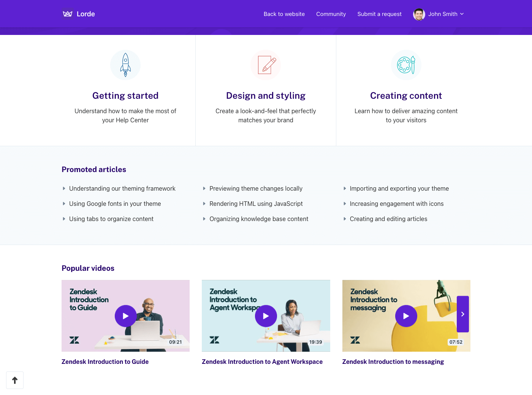Click the Zendesk Introduction to Guide title link

(x=105, y=362)
